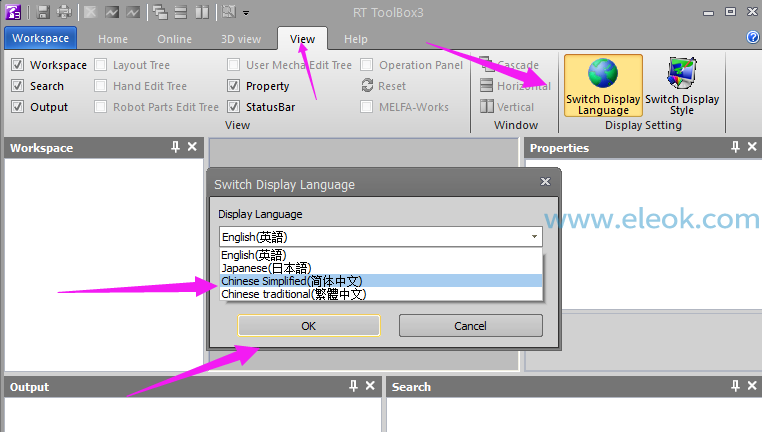Close the Output panel
The width and height of the screenshot is (762, 432).
coord(370,386)
